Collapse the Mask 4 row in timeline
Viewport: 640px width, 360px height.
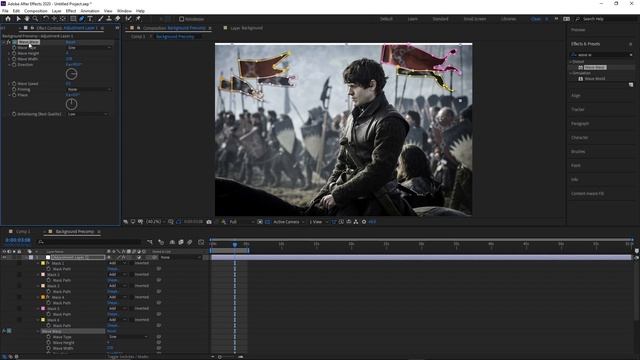click(x=39, y=298)
